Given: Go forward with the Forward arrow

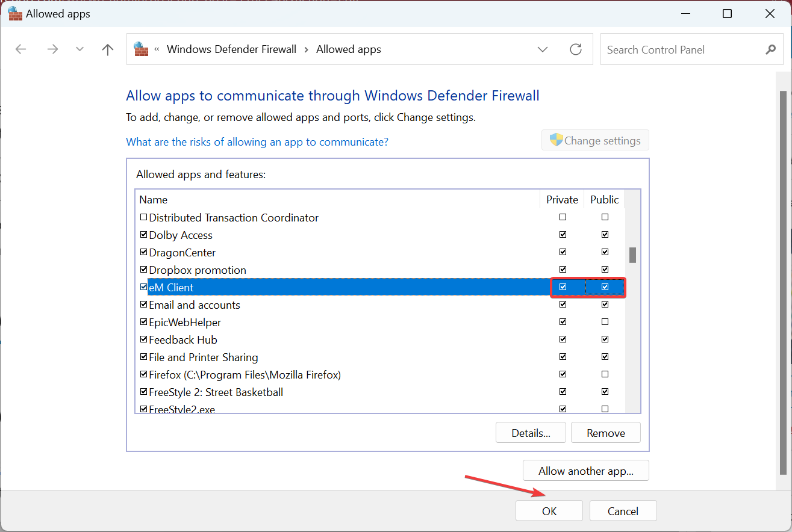Looking at the screenshot, I should (52, 49).
